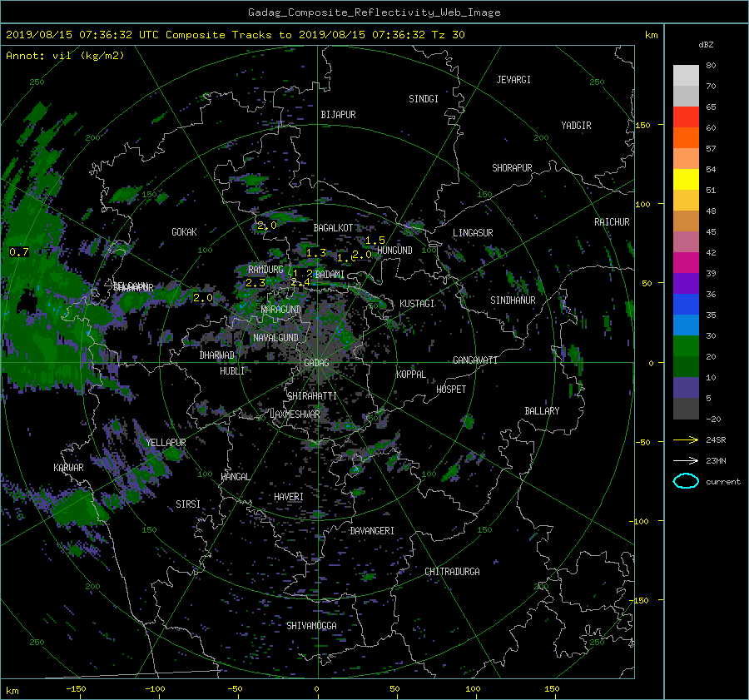Select the HANGAL label
This screenshot has width=749, height=700.
pyautogui.click(x=235, y=477)
